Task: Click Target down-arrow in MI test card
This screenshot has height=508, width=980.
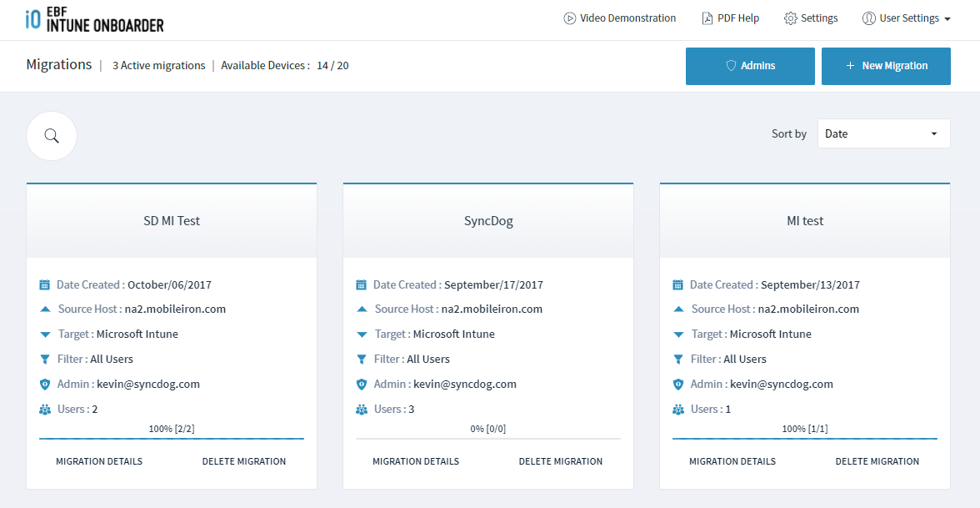Action: [x=678, y=334]
